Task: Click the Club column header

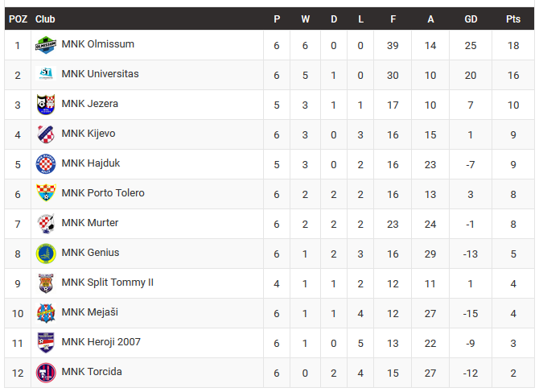Action: tap(46, 19)
